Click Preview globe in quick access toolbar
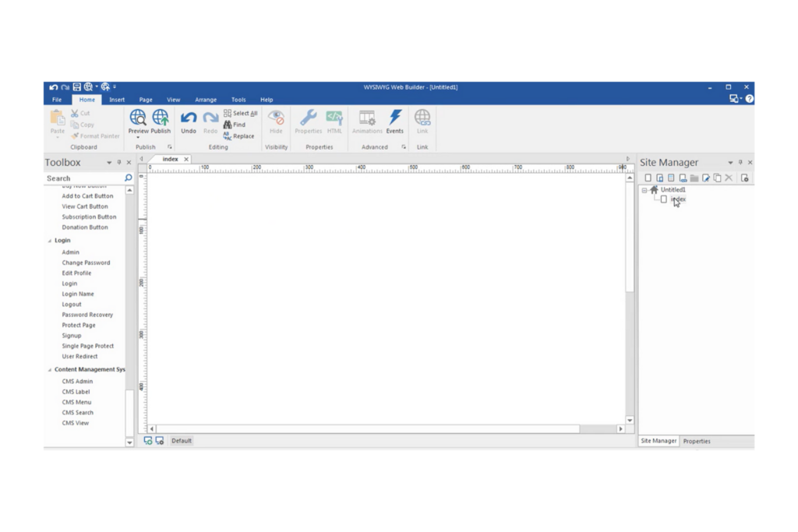The image size is (798, 532). (x=88, y=87)
